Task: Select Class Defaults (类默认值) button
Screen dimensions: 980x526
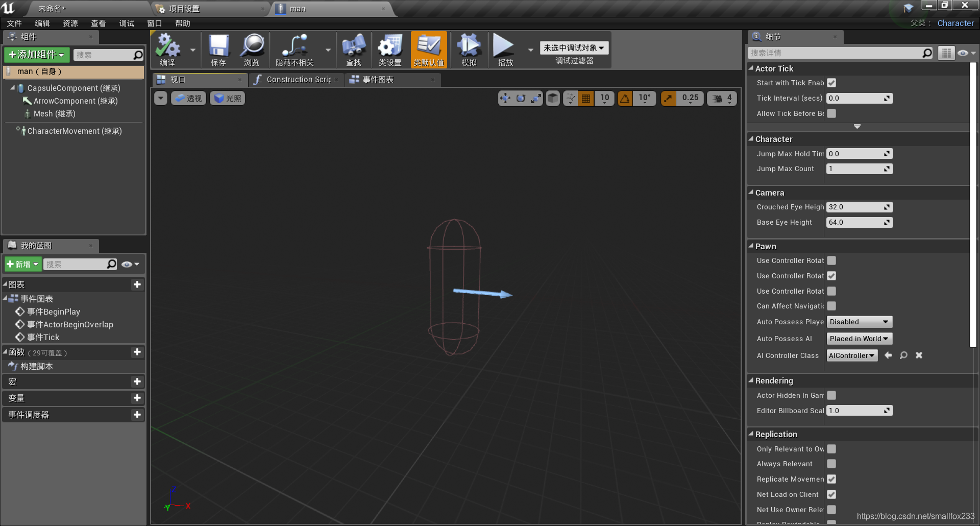Action: pyautogui.click(x=429, y=50)
